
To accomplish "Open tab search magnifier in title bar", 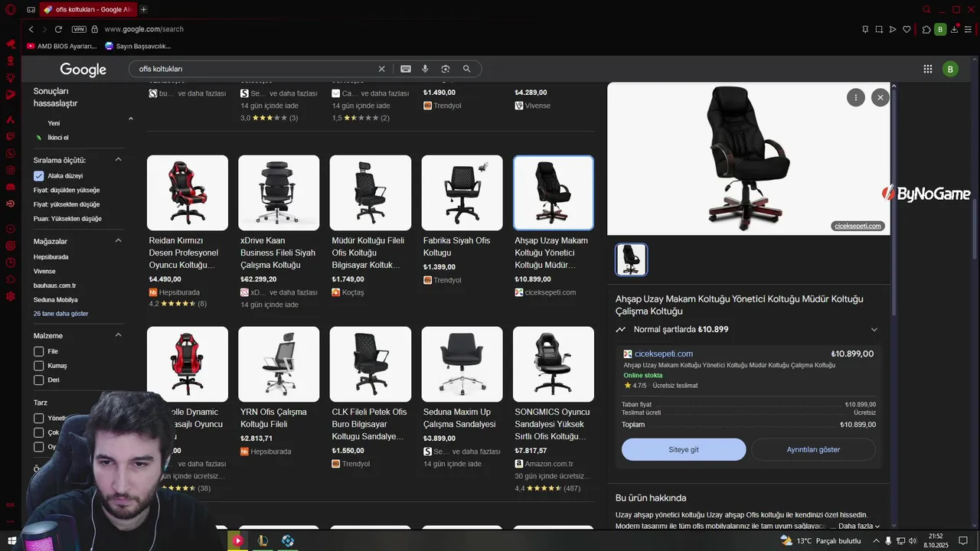I will pyautogui.click(x=927, y=9).
